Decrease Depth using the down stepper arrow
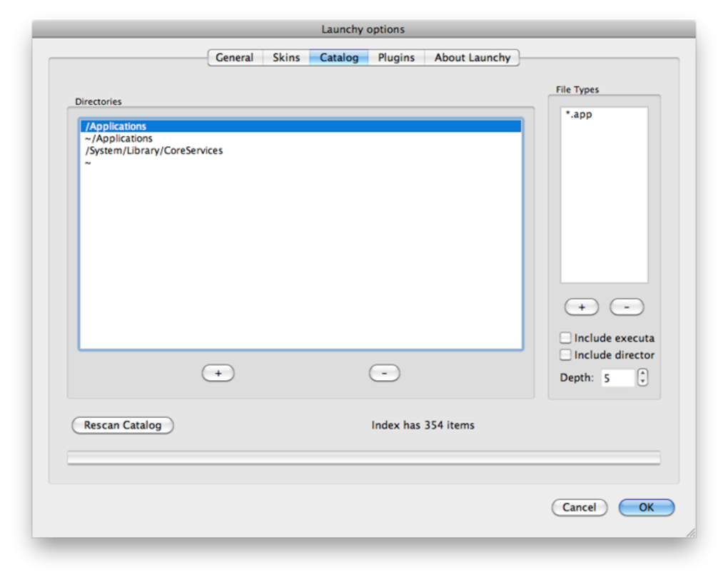Image resolution: width=728 pixels, height=582 pixels. (642, 381)
